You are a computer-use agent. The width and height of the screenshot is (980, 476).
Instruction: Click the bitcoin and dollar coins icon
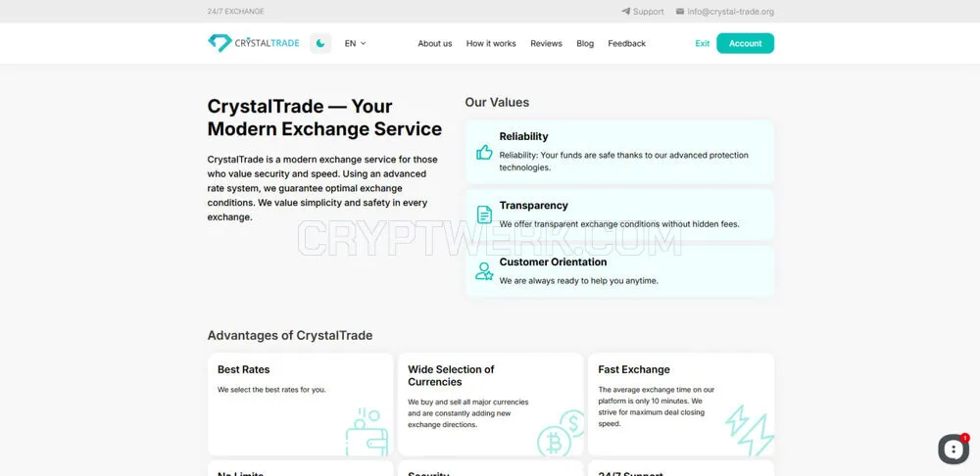coord(561,433)
